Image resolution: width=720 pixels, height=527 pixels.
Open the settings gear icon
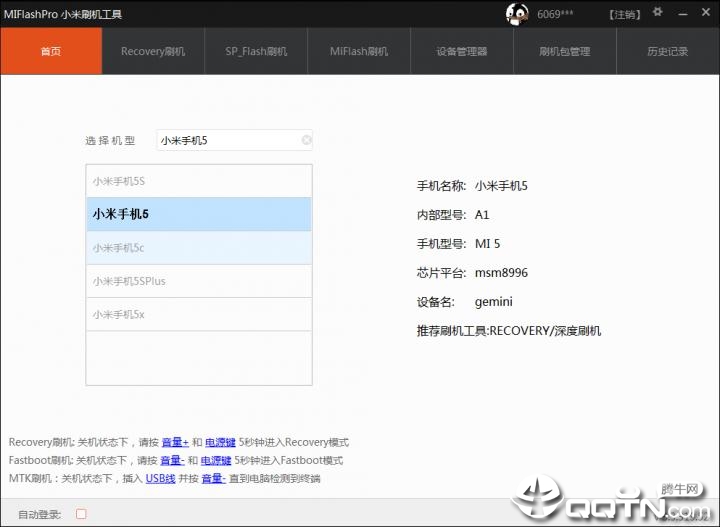pos(658,12)
